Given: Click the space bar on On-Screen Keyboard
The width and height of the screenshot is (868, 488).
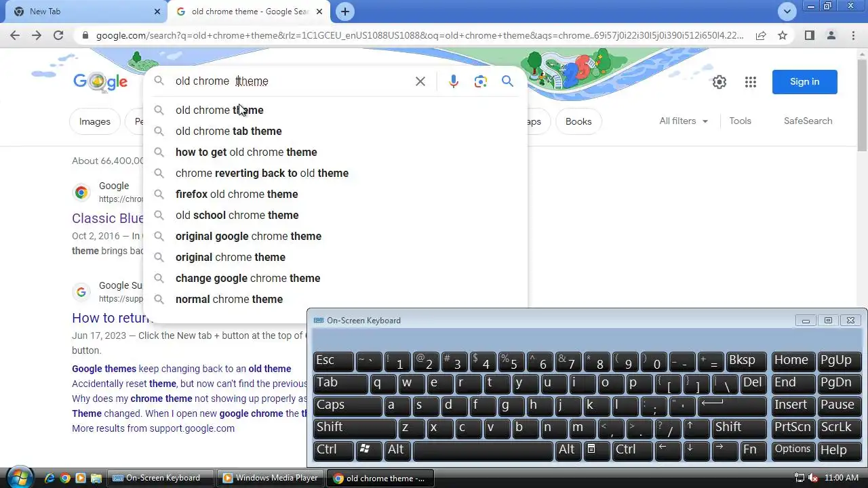Looking at the screenshot, I should click(483, 450).
